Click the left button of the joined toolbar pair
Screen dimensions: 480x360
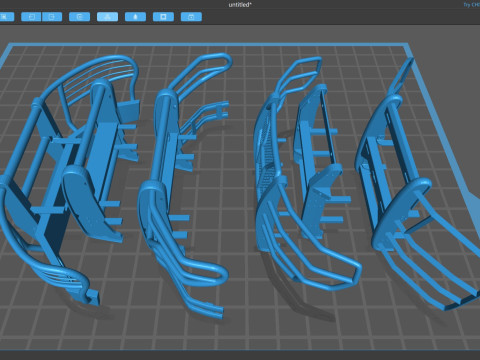point(31,17)
